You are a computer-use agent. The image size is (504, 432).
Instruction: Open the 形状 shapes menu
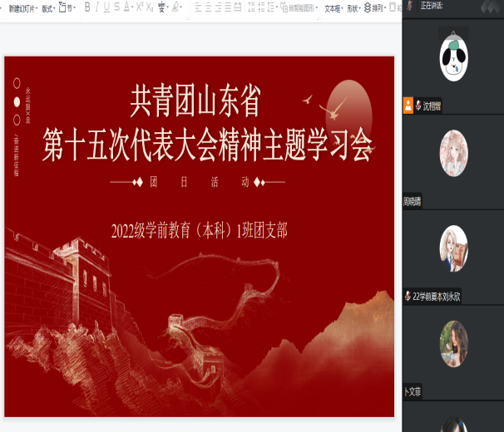(x=353, y=8)
